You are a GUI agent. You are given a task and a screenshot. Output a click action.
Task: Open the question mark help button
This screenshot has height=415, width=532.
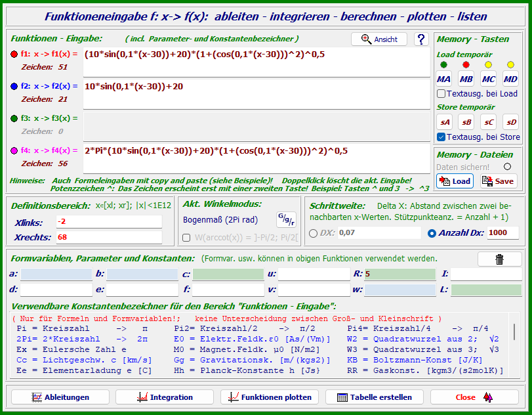(x=421, y=39)
